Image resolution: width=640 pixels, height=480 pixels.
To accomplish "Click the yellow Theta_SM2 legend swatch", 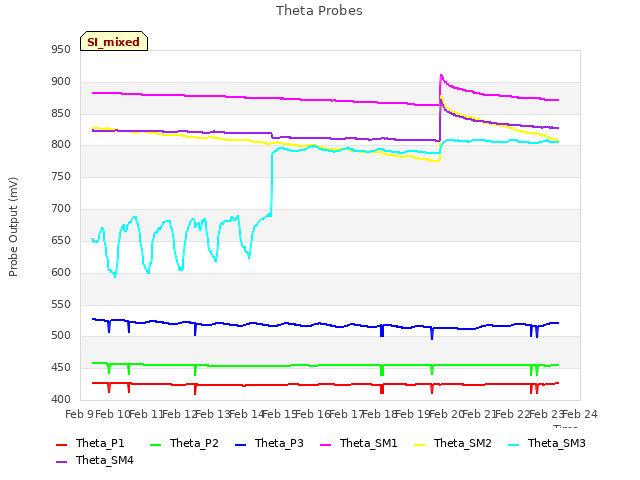I will 420,444.
